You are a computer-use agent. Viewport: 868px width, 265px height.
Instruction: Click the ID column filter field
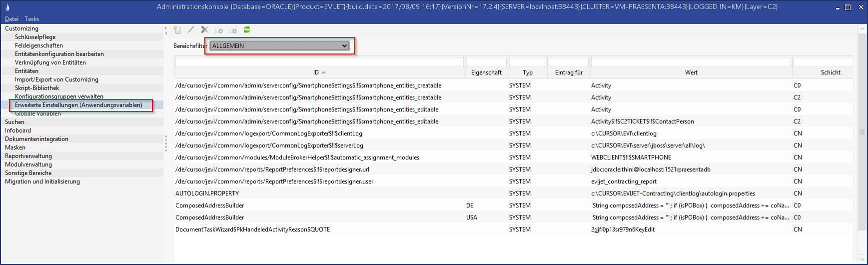(x=319, y=62)
